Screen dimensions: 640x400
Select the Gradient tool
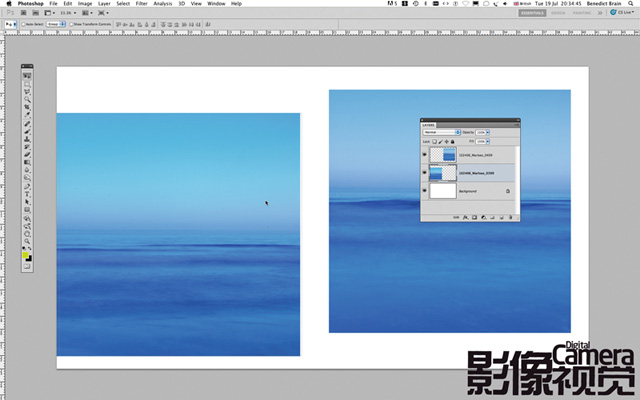(x=27, y=162)
